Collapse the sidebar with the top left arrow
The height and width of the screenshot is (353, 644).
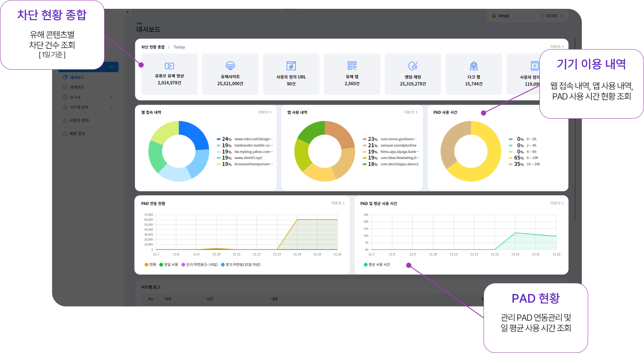128,12
